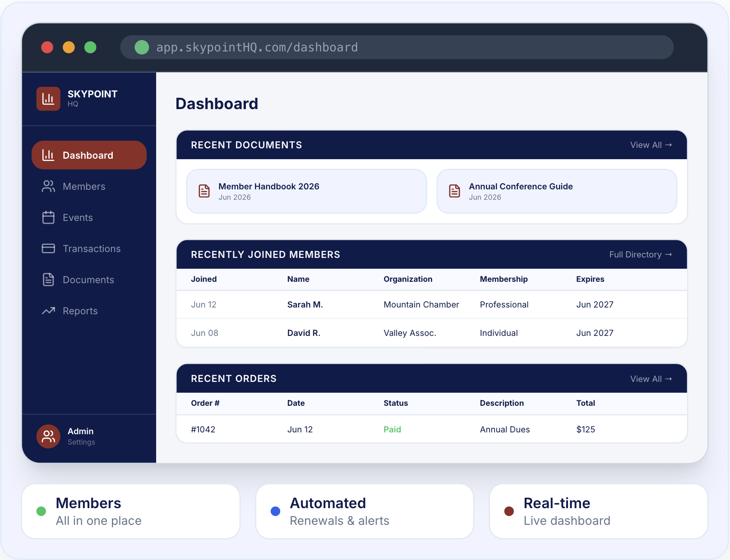Click the Membership column header
Screen dimensions: 730x560
pos(504,279)
